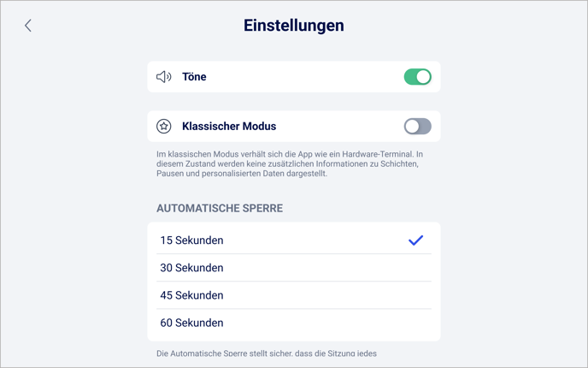This screenshot has height=368, width=588.
Task: Click the AUTOMATISCHE SPERRE section header
Action: [x=220, y=208]
